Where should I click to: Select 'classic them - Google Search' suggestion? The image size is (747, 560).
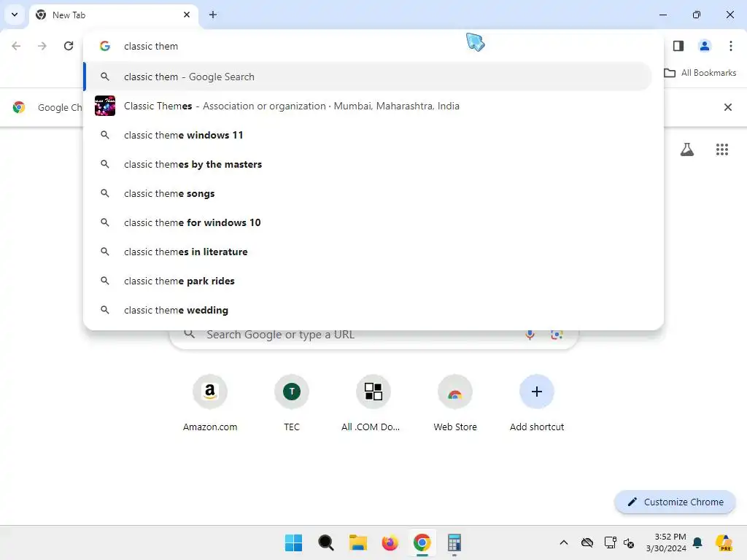pyautogui.click(x=368, y=77)
